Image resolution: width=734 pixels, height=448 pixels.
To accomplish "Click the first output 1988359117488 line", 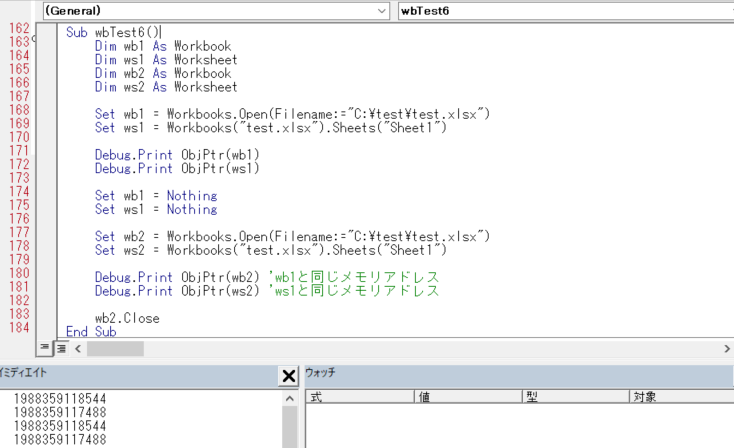I will [x=60, y=412].
